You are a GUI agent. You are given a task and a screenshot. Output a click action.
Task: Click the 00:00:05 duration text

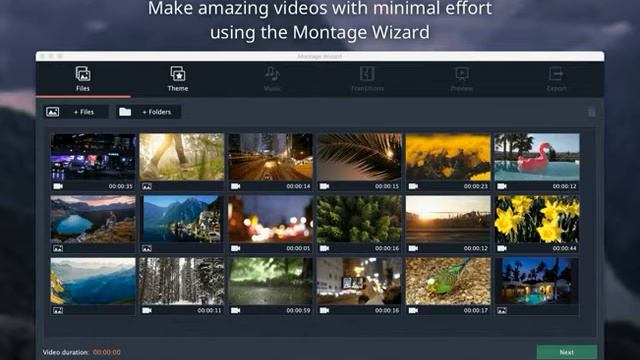pyautogui.click(x=298, y=248)
